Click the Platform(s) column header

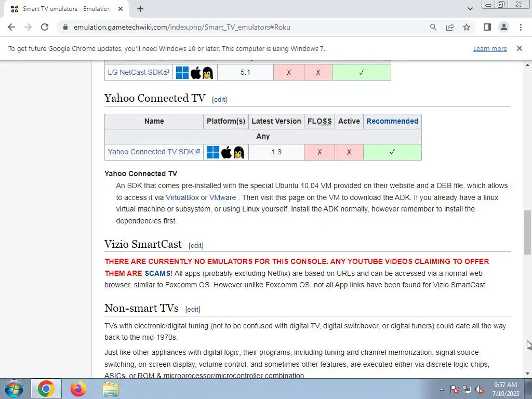click(x=225, y=121)
